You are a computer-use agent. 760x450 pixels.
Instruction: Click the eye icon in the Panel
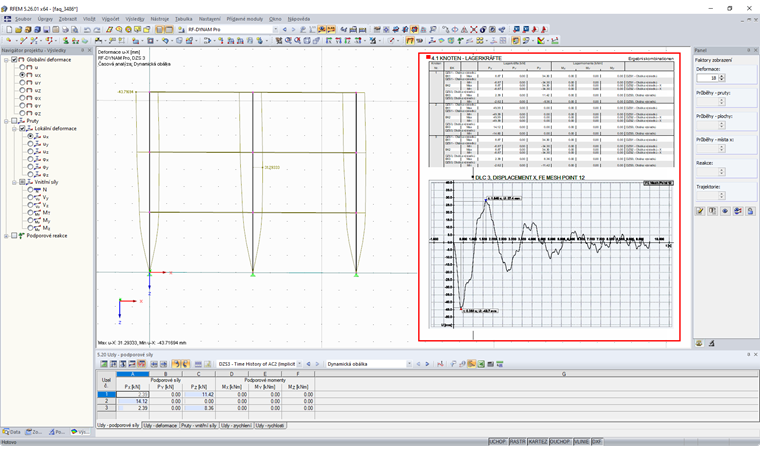pyautogui.click(x=725, y=211)
